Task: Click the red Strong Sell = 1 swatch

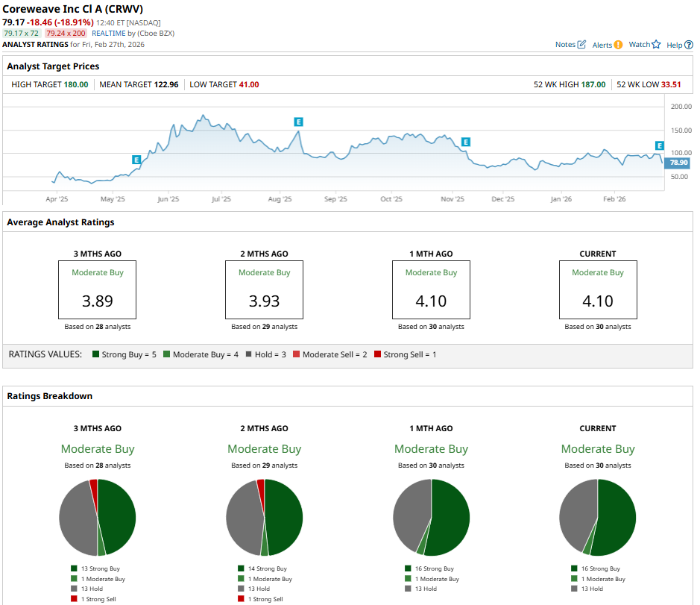Action: (x=378, y=354)
